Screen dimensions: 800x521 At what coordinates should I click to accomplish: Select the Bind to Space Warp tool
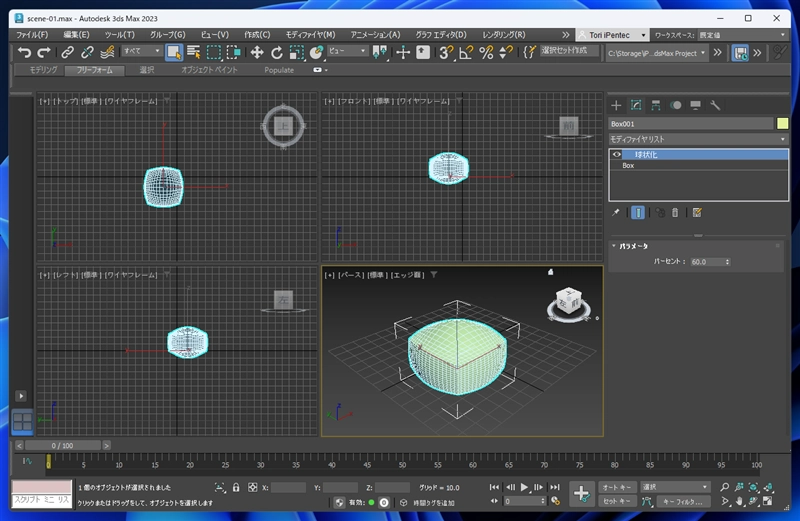[x=107, y=52]
